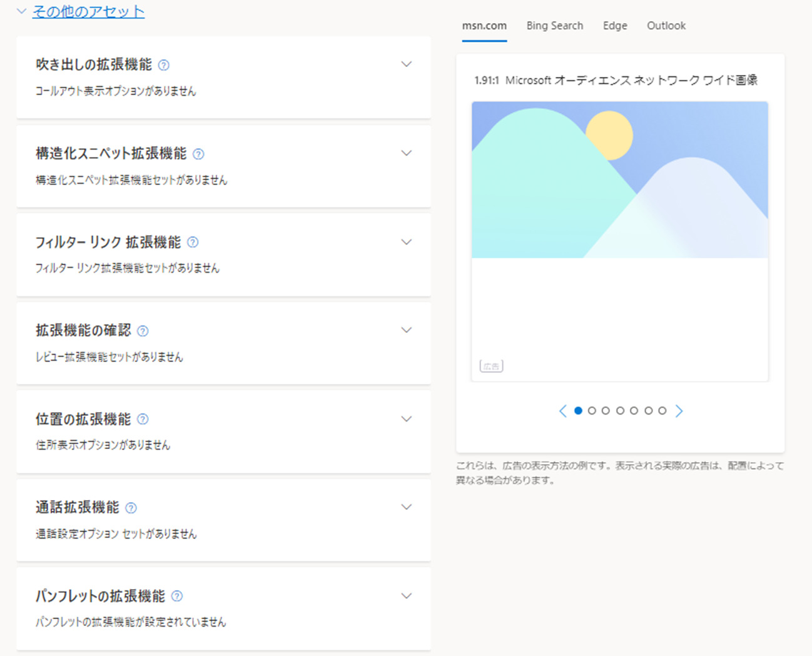The image size is (812, 656).
Task: Open the Outlook preview tab
Action: (x=666, y=26)
